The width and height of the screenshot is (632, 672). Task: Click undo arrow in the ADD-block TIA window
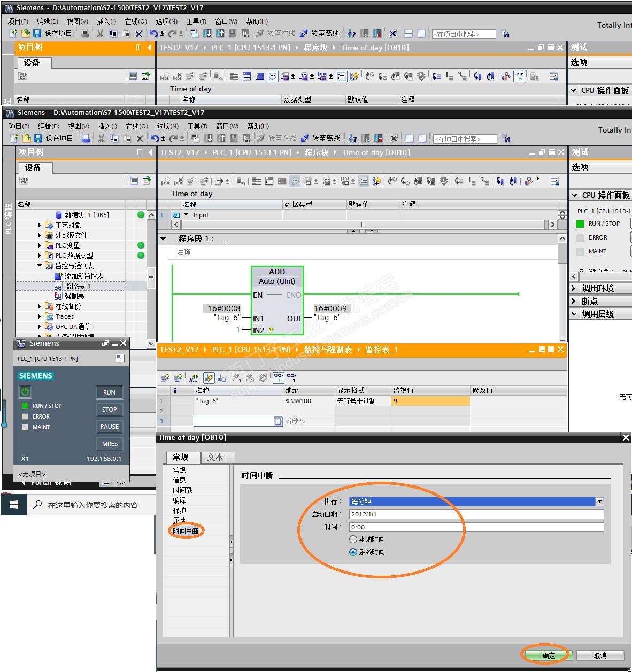154,138
